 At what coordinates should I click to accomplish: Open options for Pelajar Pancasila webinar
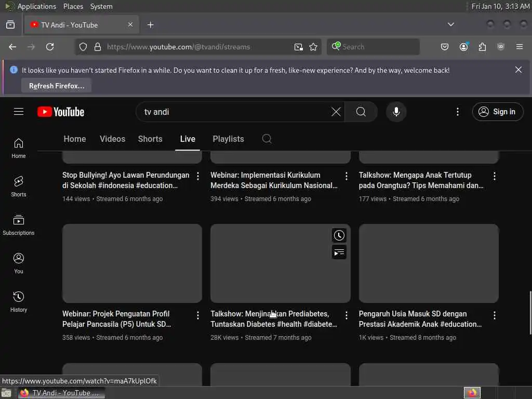198,315
